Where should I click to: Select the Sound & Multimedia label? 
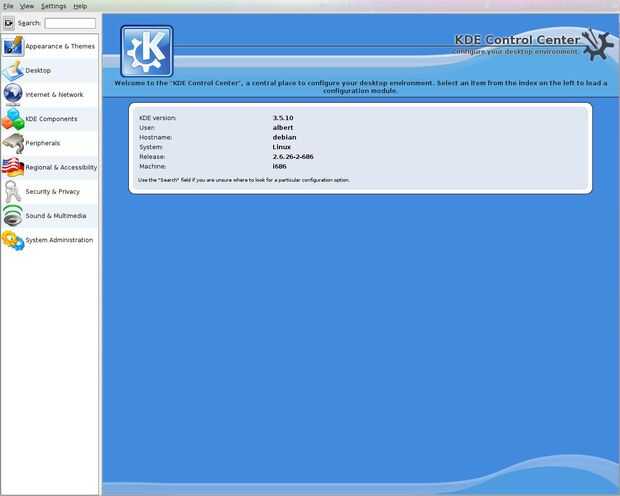pos(56,216)
